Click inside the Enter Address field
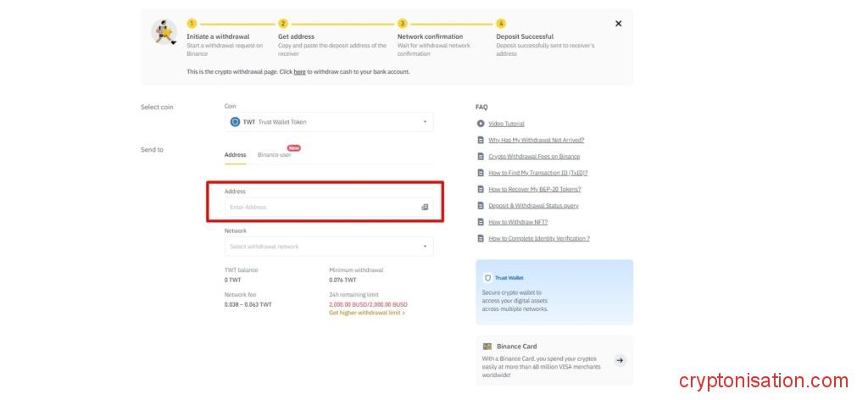868x400 pixels. pyautogui.click(x=322, y=207)
